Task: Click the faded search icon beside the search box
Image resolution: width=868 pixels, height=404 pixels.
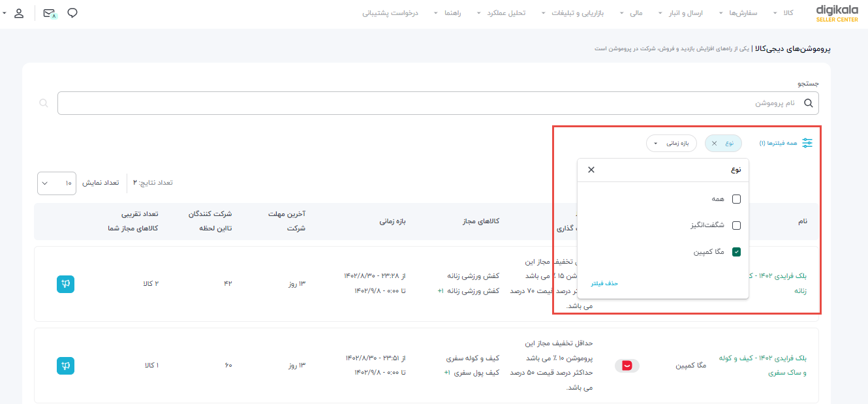Action: pyautogui.click(x=44, y=103)
